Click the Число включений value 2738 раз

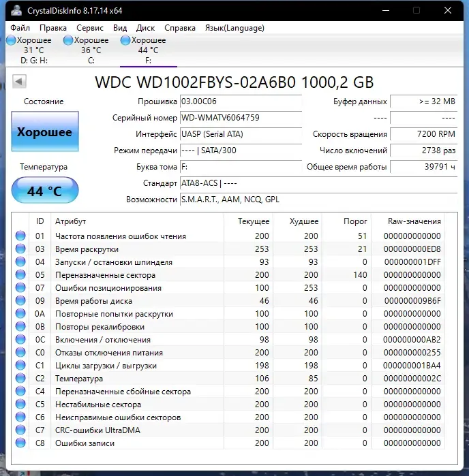click(x=424, y=150)
